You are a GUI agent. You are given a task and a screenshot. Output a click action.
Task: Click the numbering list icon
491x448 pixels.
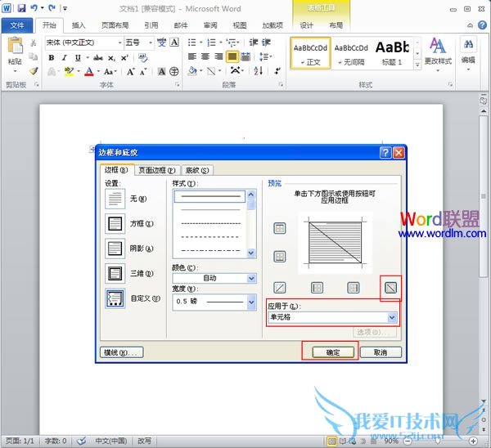tap(212, 43)
